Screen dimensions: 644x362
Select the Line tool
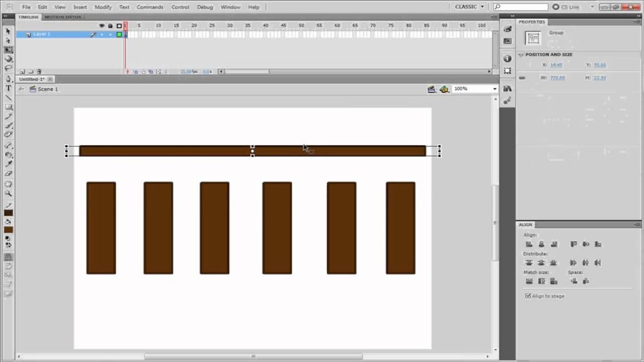pos(8,97)
